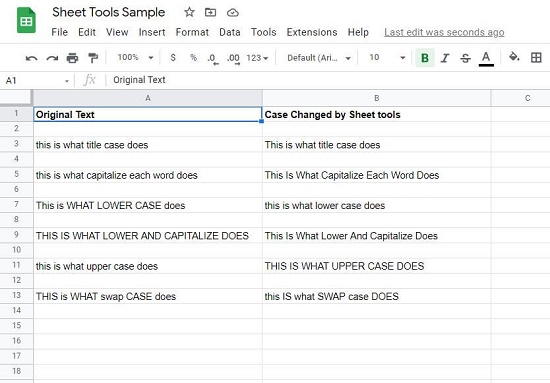Select cell 'THIS is WHAT swap CASE does'
This screenshot has height=383, width=550.
[x=148, y=296]
